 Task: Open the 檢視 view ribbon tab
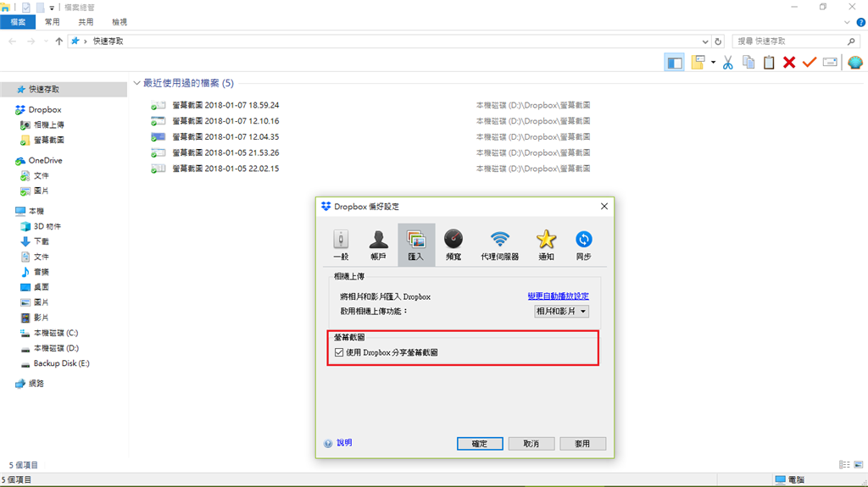[x=120, y=22]
